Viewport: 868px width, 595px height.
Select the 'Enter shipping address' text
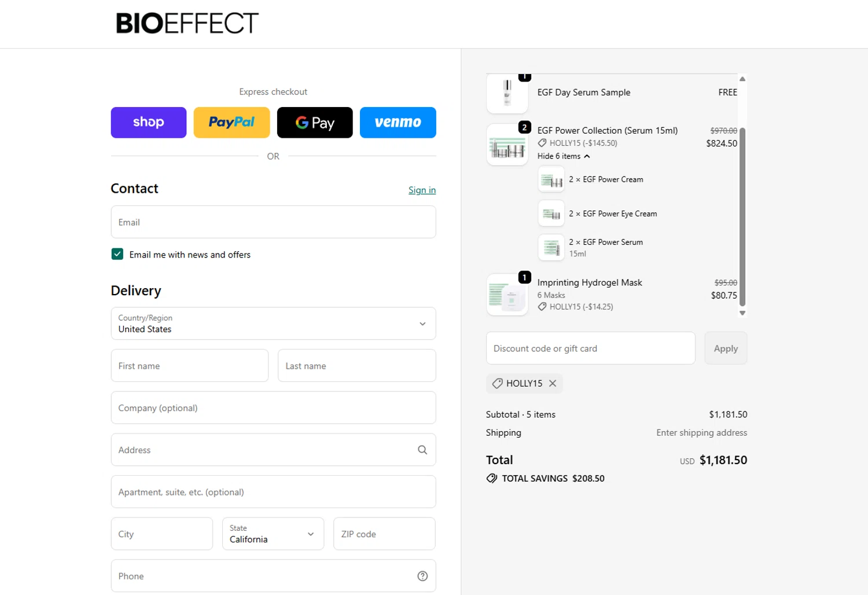[702, 432]
